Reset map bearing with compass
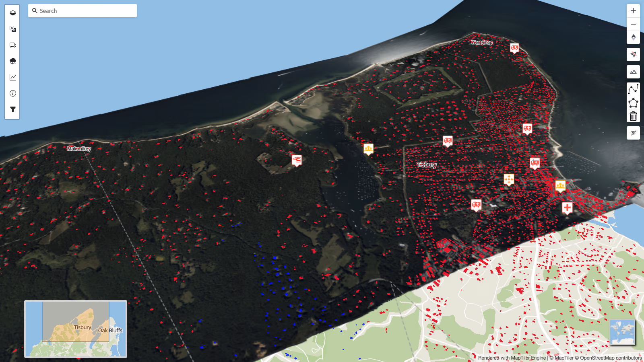The height and width of the screenshot is (362, 644). [x=634, y=37]
